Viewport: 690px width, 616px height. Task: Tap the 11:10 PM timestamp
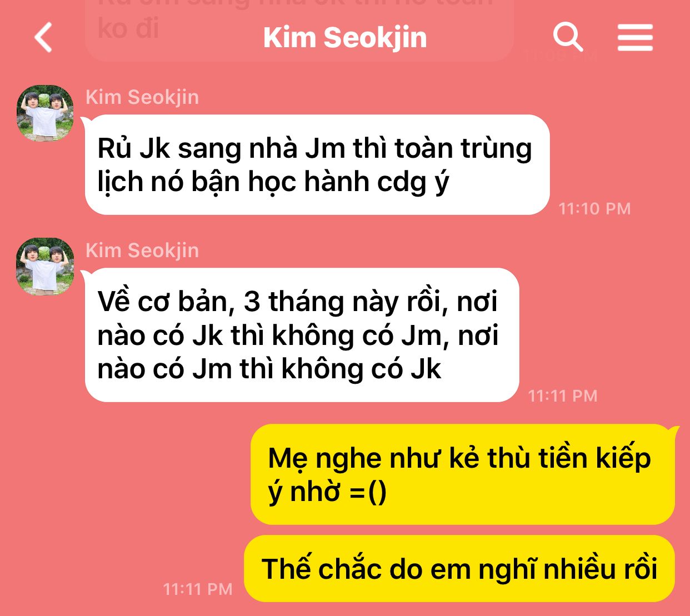pyautogui.click(x=594, y=209)
